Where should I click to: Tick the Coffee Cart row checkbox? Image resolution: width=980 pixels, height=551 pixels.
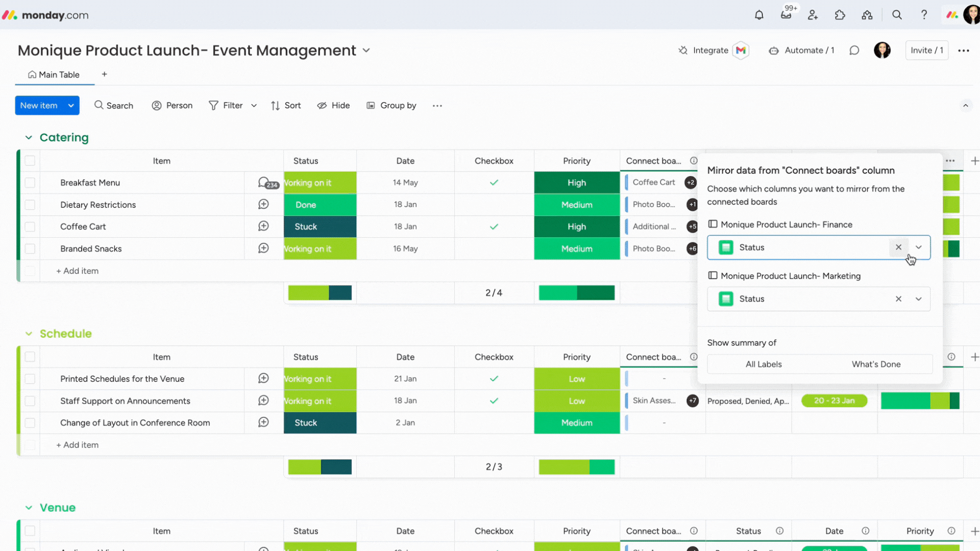coord(30,227)
